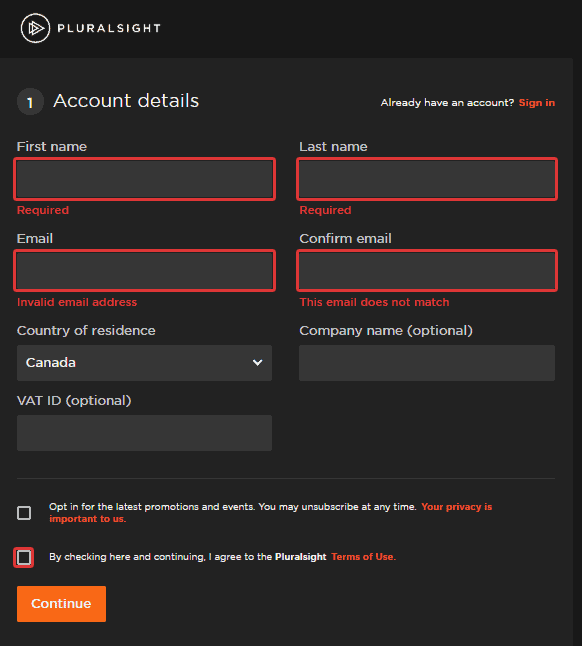
Task: Click the Already have an account? text
Action: pyautogui.click(x=447, y=103)
